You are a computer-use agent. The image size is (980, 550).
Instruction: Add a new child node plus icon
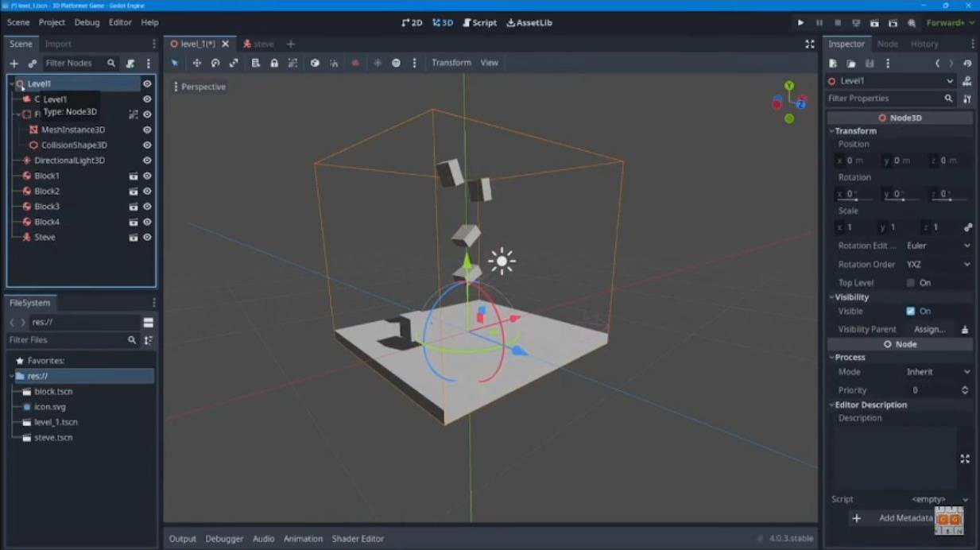pyautogui.click(x=14, y=64)
